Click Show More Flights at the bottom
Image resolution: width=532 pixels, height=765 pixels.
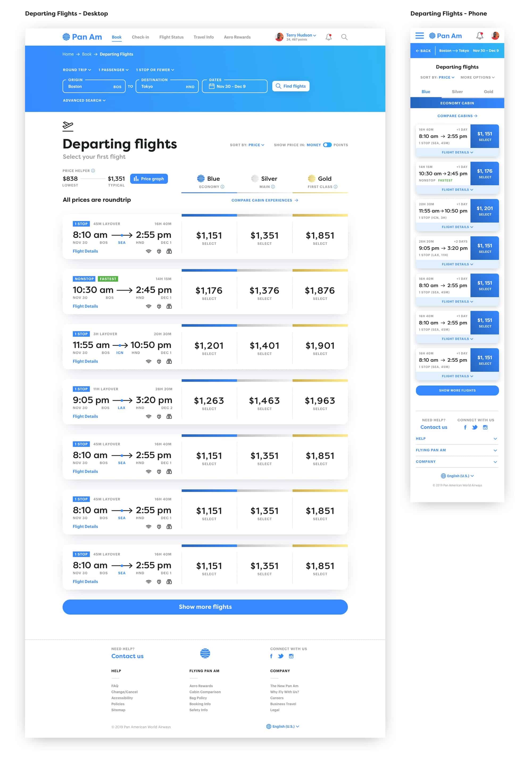click(x=205, y=607)
